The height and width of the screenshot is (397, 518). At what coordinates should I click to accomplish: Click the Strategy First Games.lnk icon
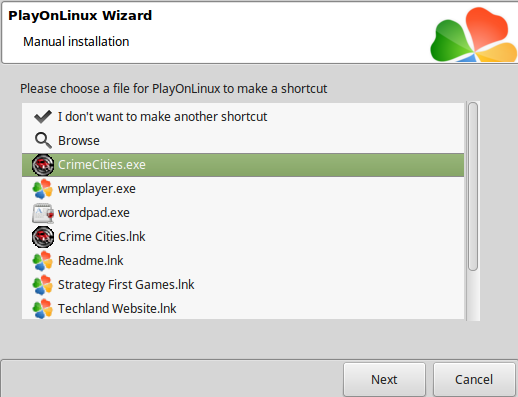pos(43,285)
